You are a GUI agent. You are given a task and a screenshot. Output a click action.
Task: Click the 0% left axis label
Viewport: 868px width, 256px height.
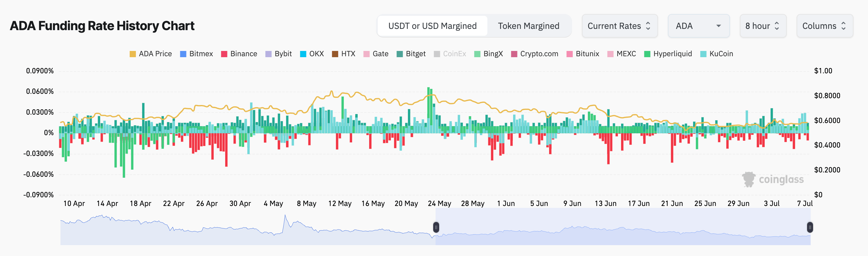(48, 133)
